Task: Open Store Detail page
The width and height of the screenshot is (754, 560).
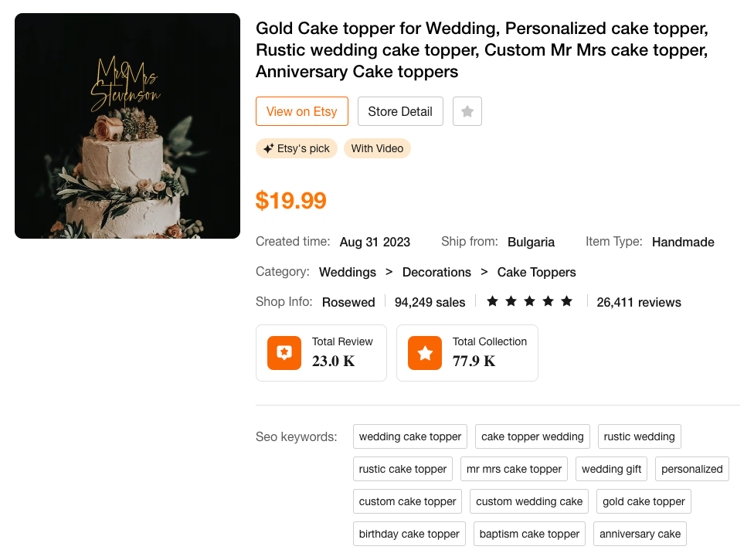Action: 399,111
